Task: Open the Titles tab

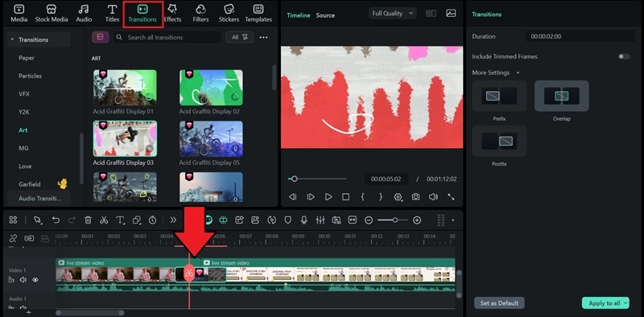Action: point(112,14)
